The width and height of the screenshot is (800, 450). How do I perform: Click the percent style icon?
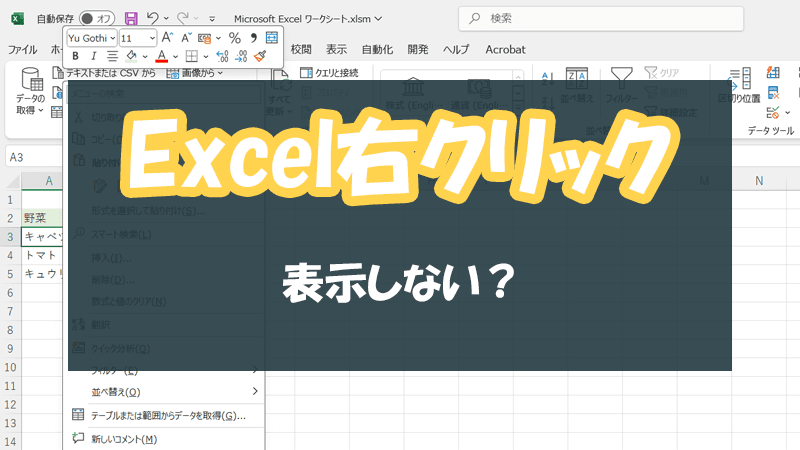point(234,38)
